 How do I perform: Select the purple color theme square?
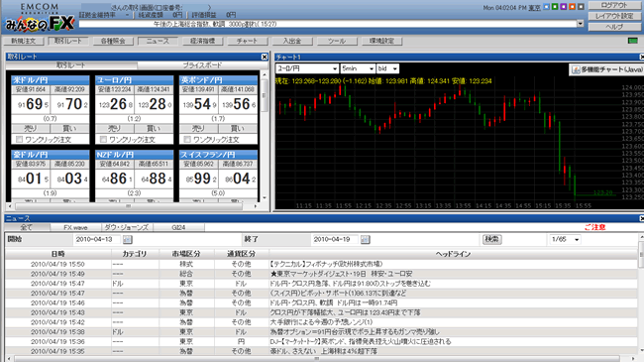tap(564, 7)
